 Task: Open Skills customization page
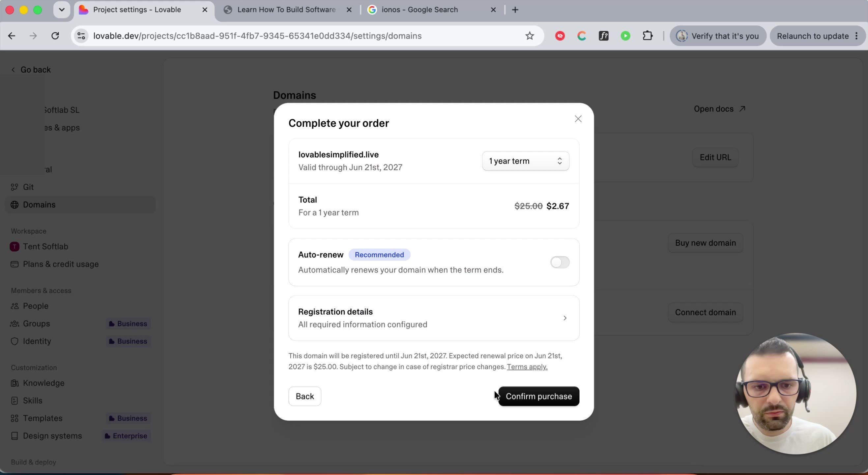click(x=80, y=400)
